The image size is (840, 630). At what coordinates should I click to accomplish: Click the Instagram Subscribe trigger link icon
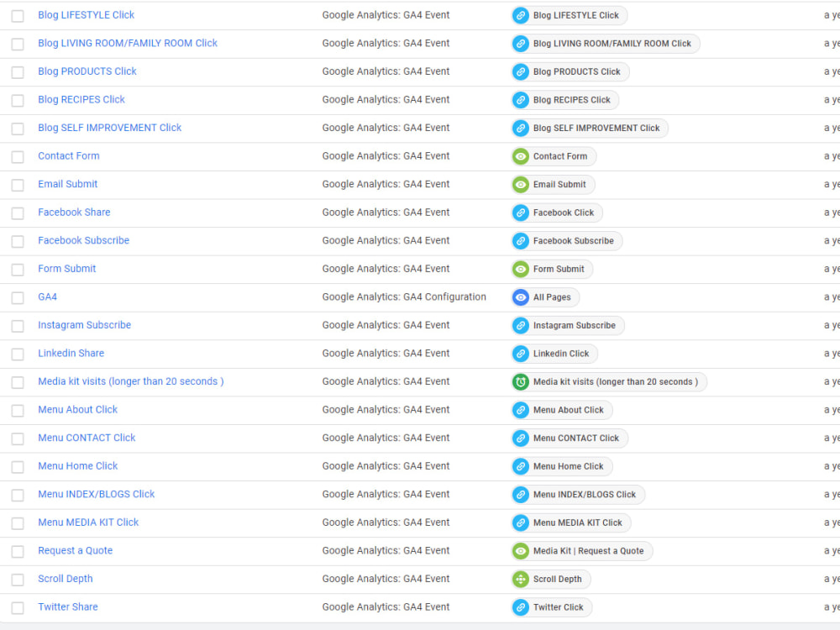(x=520, y=326)
